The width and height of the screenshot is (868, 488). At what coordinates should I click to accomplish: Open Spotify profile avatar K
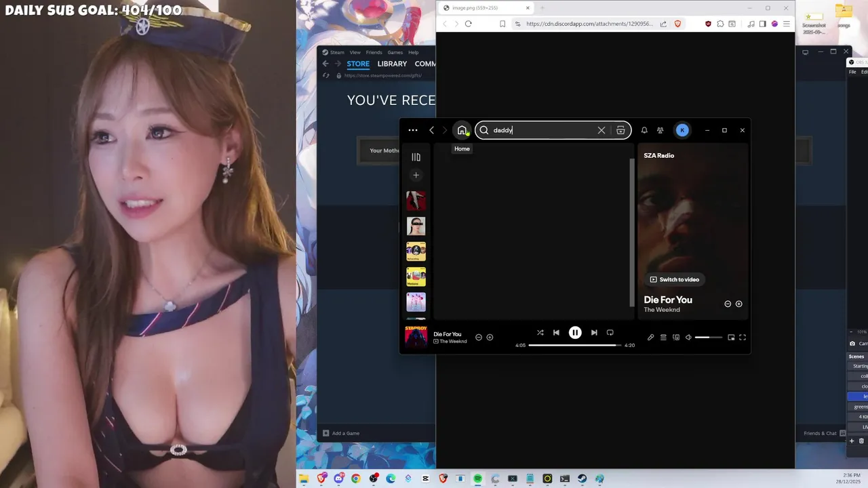point(682,130)
